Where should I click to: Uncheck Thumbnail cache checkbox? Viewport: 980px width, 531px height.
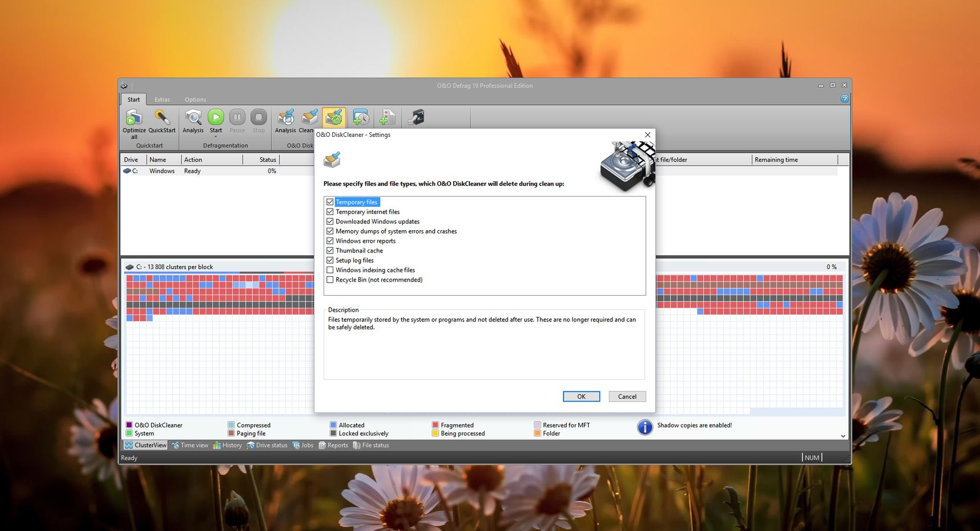[330, 250]
